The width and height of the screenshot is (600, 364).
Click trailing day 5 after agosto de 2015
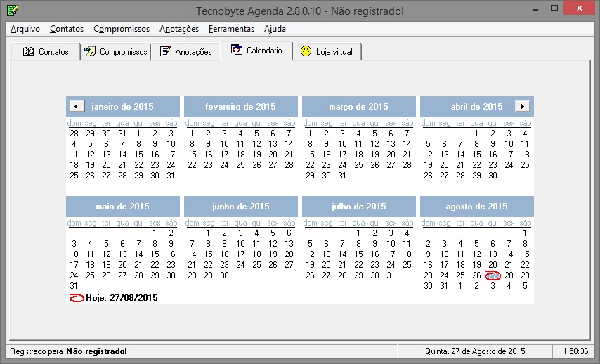tap(525, 285)
